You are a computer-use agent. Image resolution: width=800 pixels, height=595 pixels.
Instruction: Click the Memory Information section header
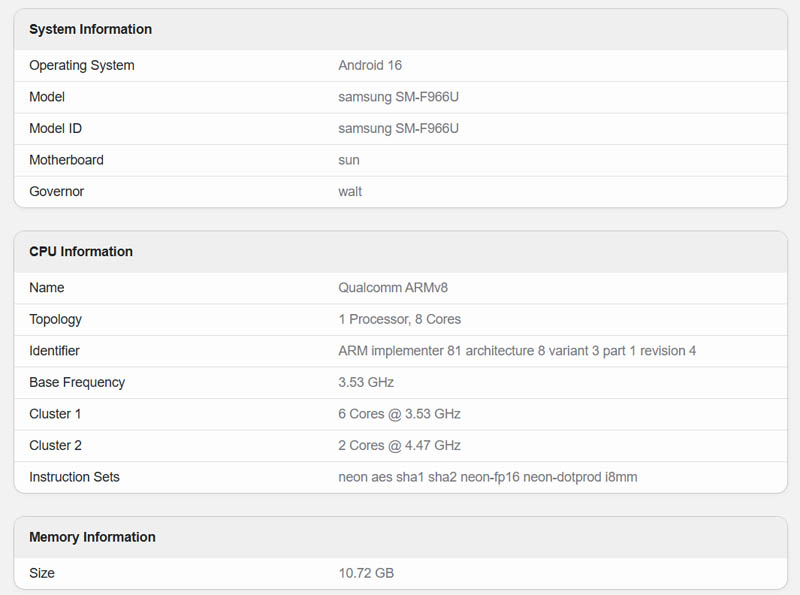[93, 537]
